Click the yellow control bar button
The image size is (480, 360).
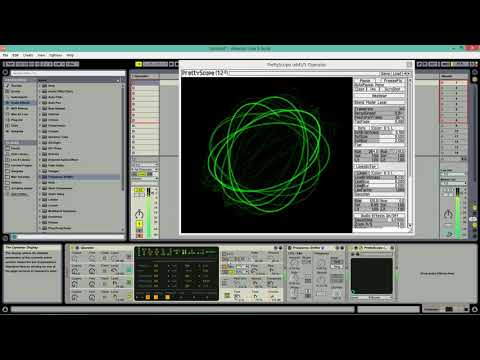139,64
